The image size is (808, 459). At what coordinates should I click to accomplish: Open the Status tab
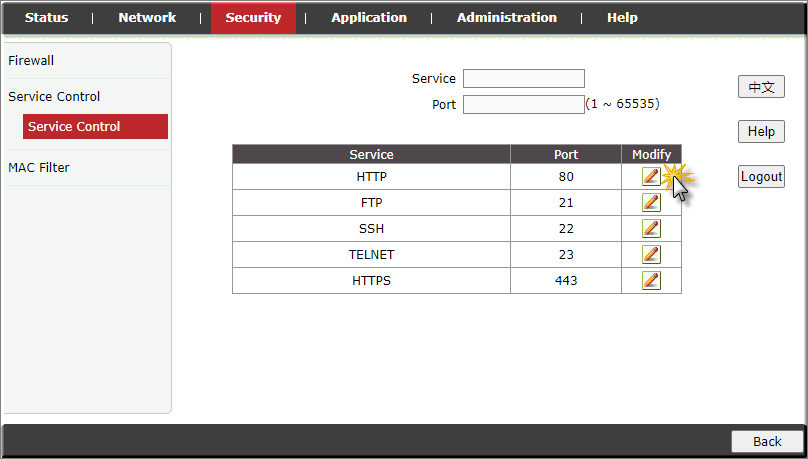[47, 18]
